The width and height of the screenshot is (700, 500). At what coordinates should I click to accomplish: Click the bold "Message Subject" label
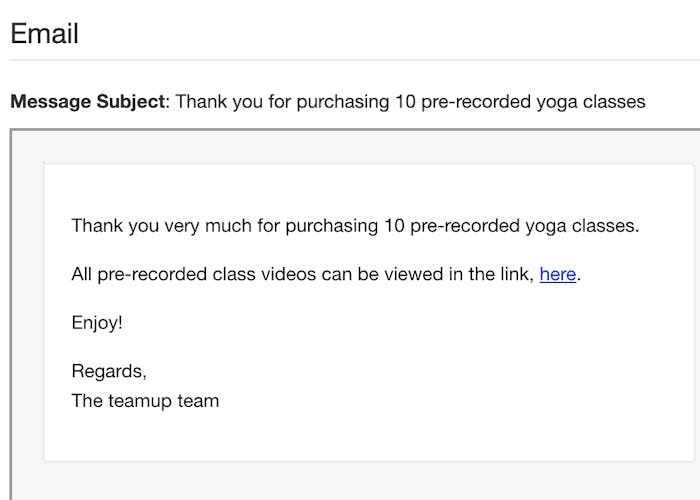88,102
